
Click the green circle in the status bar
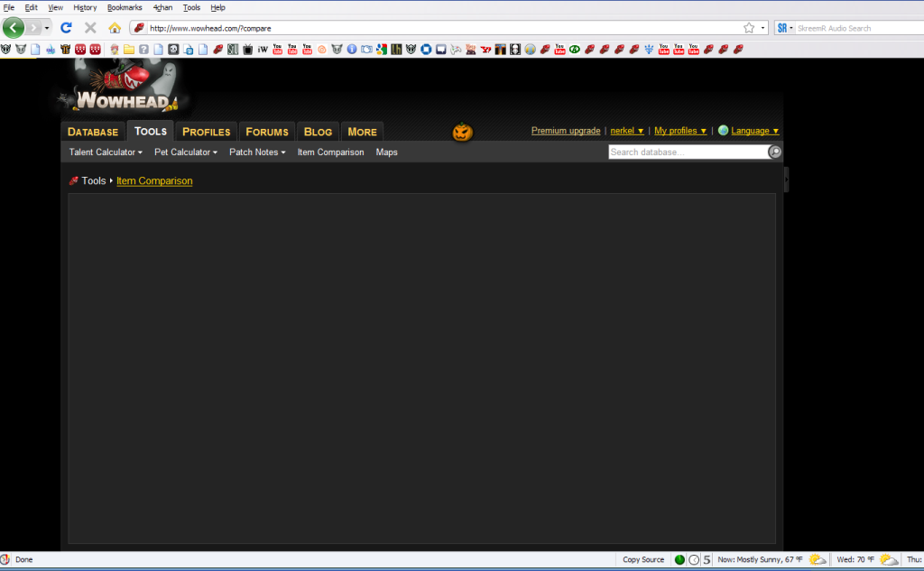point(679,560)
